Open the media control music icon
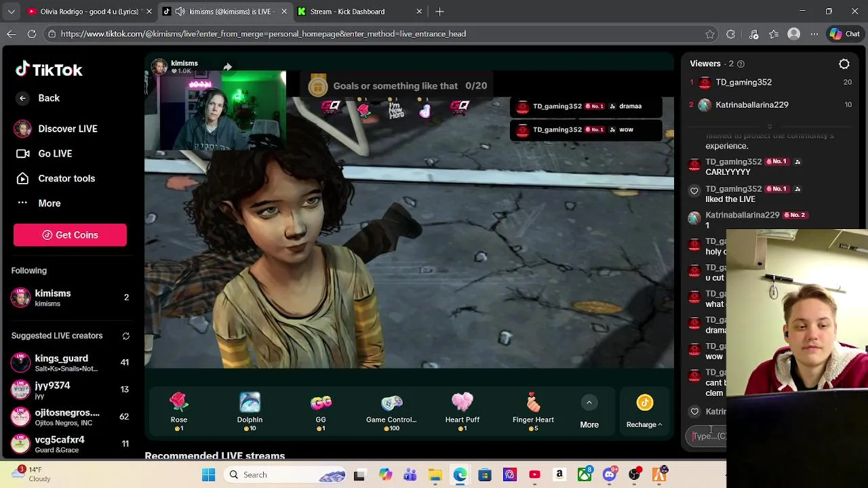868x488 pixels. [754, 34]
